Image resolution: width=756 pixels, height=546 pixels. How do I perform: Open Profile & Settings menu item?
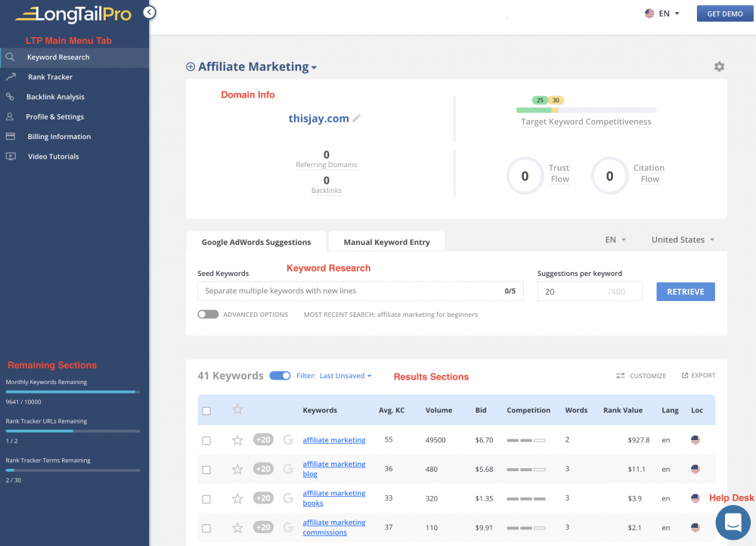tap(74, 116)
